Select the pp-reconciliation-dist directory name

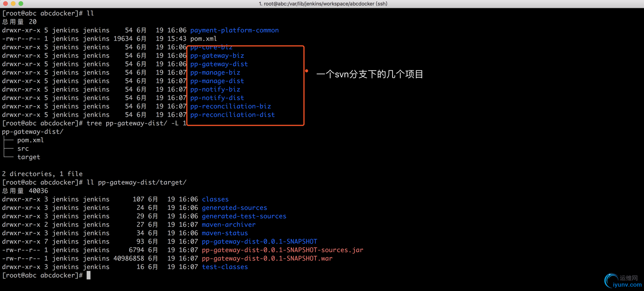(x=232, y=115)
